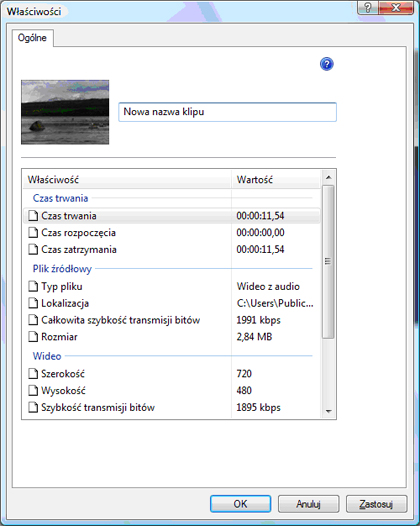This screenshot has height=526, width=420.
Task: Collapse the Plik źródłowy group header
Action: tap(62, 269)
